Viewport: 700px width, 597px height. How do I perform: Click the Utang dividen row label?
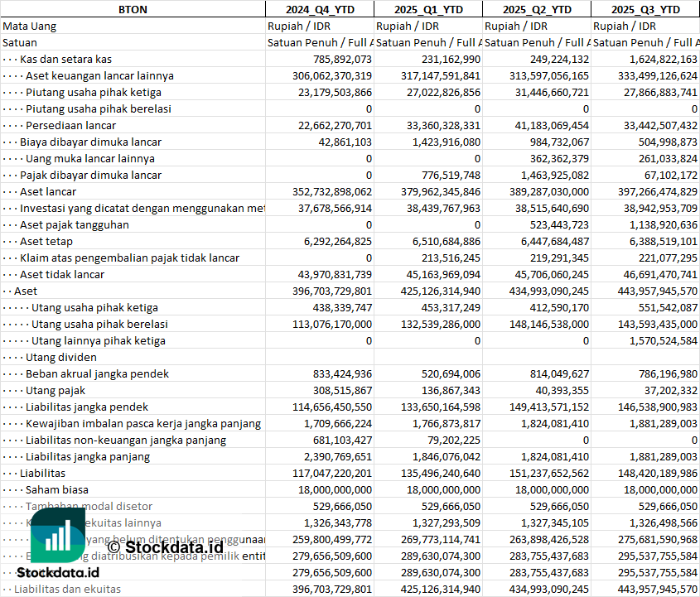pos(61,357)
